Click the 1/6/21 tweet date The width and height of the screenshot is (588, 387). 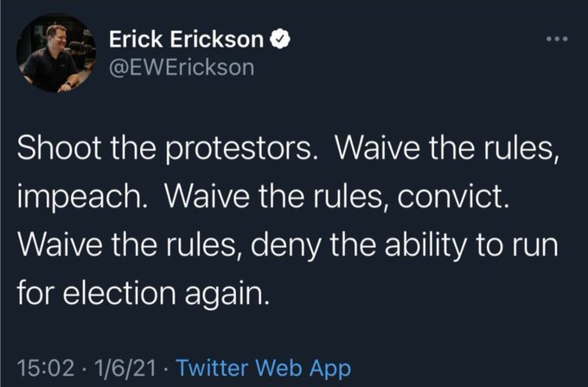point(116,369)
